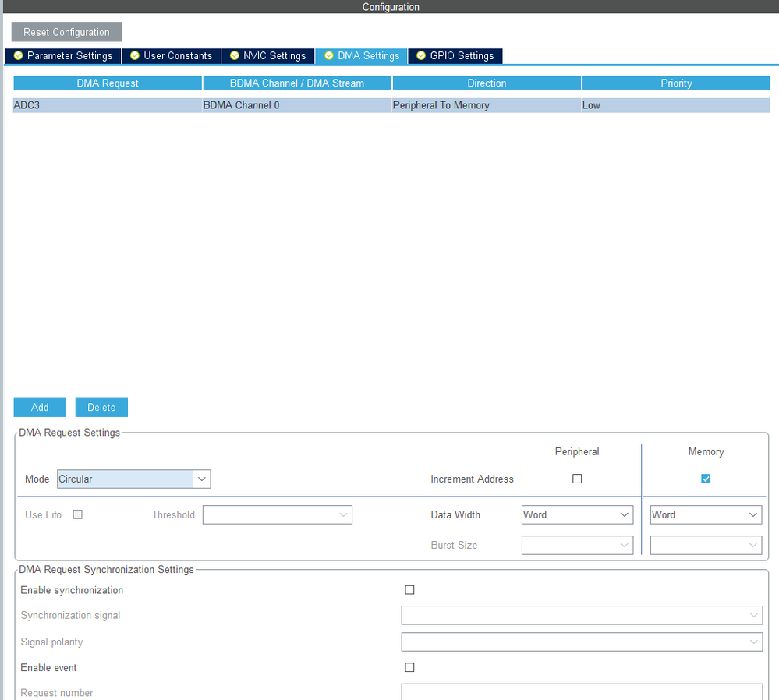Switch to the NVIC Settings tab
Viewport: 779px width, 700px height.
tap(268, 55)
